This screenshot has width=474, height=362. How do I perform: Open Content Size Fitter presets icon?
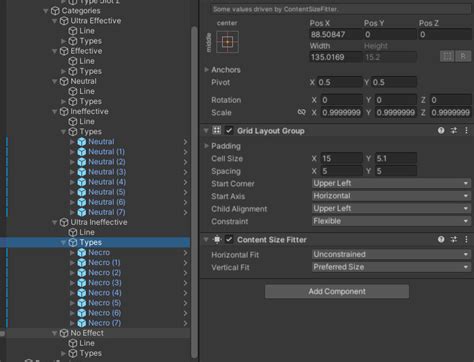pyautogui.click(x=454, y=239)
